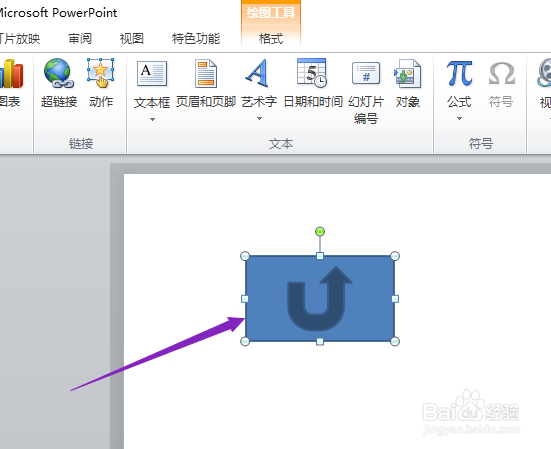Click the bottom-middle sizing handle

(320, 341)
